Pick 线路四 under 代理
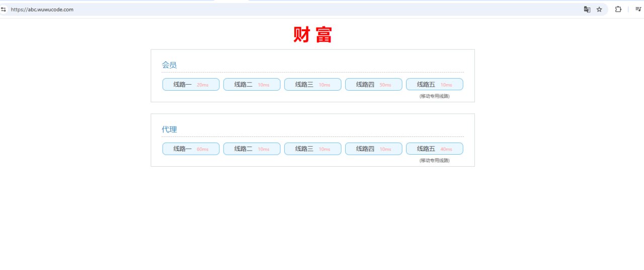The width and height of the screenshot is (644, 270). click(373, 149)
